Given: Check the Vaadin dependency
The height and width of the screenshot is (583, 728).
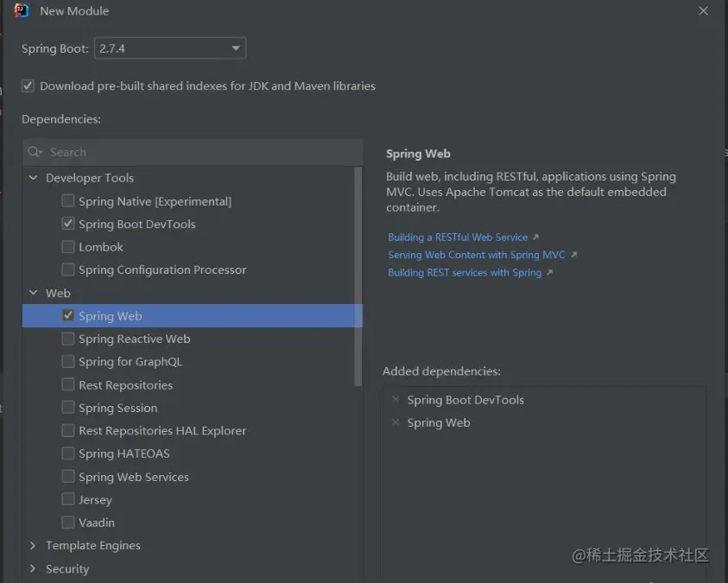Looking at the screenshot, I should (x=67, y=523).
